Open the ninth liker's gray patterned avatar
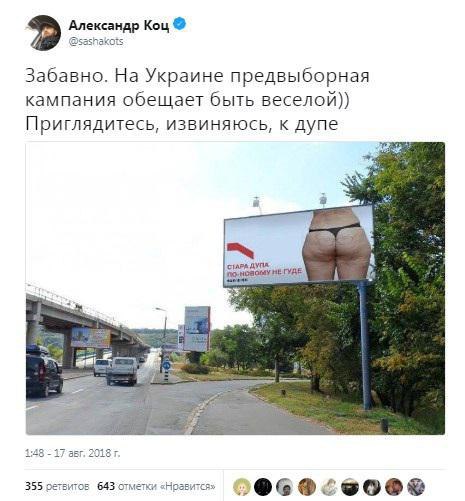The height and width of the screenshot is (501, 465). pyautogui.click(x=416, y=487)
